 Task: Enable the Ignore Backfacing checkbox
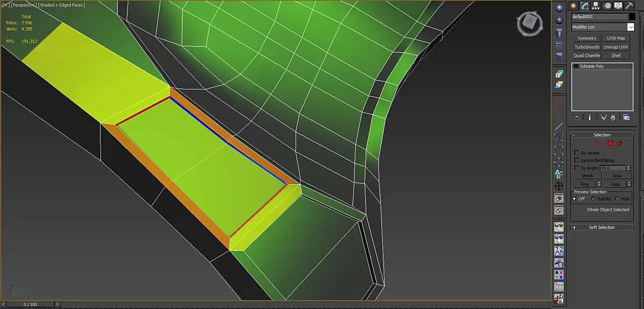click(577, 161)
